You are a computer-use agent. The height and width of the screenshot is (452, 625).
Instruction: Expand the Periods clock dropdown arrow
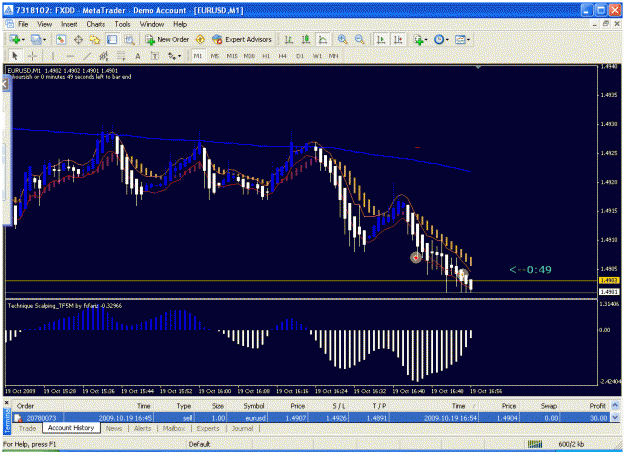pos(447,39)
